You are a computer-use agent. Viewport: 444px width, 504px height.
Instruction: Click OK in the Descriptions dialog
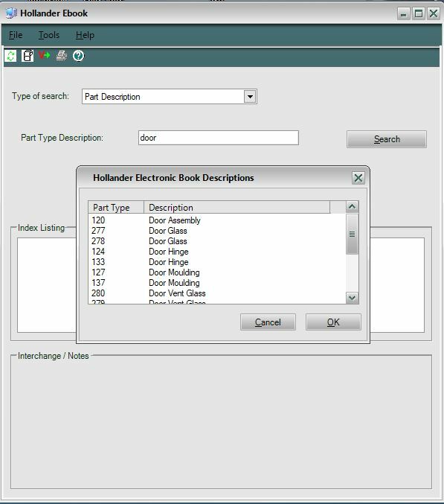point(333,322)
